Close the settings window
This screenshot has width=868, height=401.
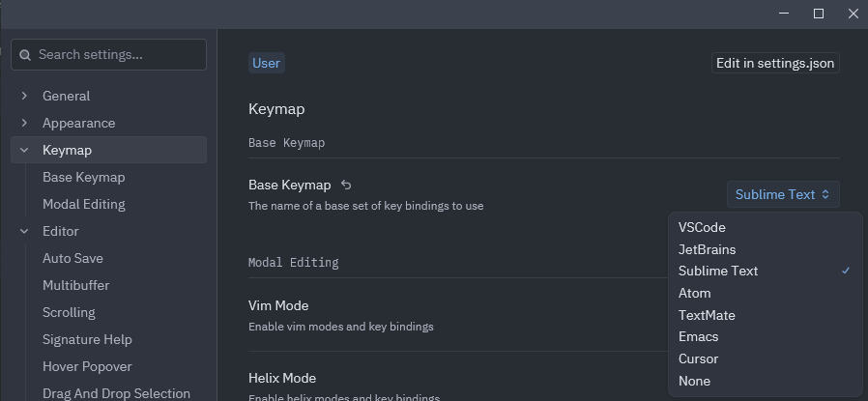click(853, 14)
